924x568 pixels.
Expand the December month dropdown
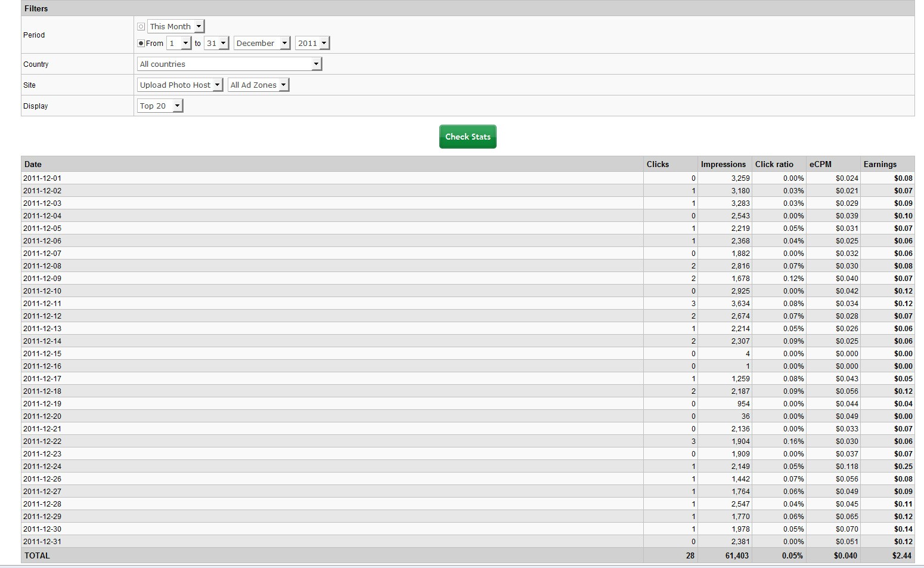[262, 43]
